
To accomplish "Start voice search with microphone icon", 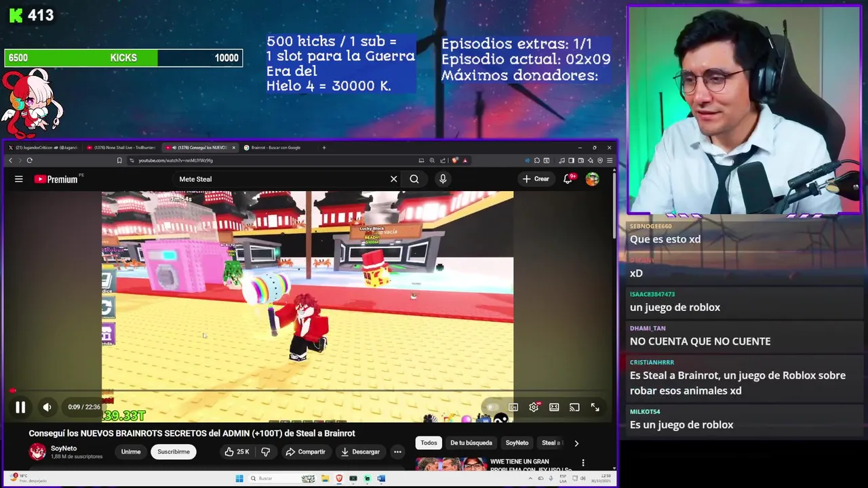I will click(443, 179).
